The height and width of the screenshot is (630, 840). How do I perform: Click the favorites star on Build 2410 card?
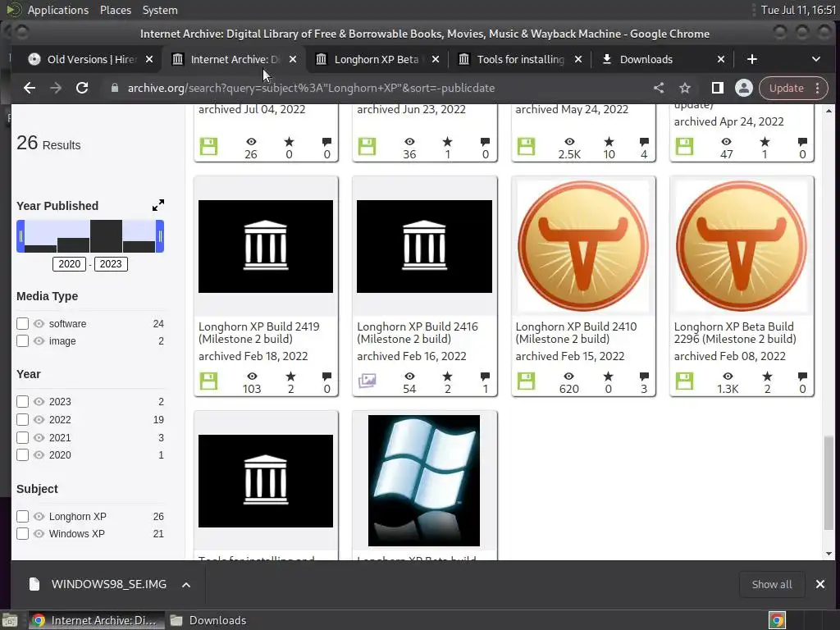[609, 376]
